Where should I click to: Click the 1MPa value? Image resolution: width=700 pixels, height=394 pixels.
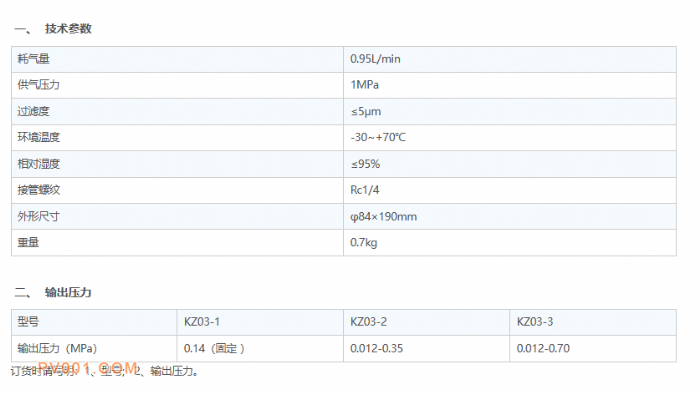click(x=364, y=85)
